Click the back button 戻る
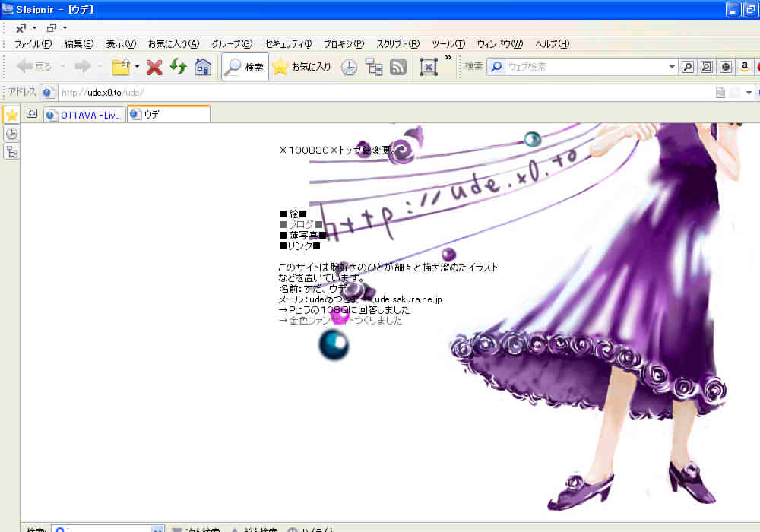Screen dimensions: 760x532 pyautogui.click(x=33, y=66)
